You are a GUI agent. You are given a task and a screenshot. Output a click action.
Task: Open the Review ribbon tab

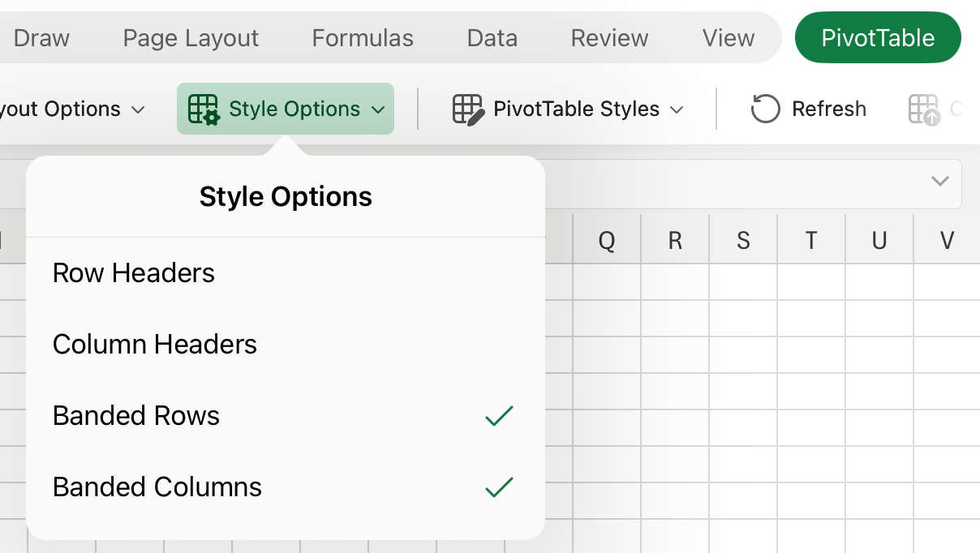pos(609,37)
